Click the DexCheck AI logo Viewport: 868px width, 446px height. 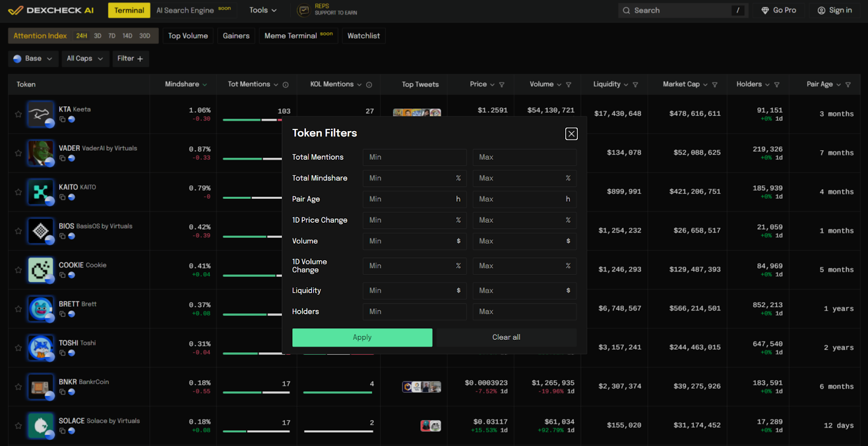click(51, 10)
